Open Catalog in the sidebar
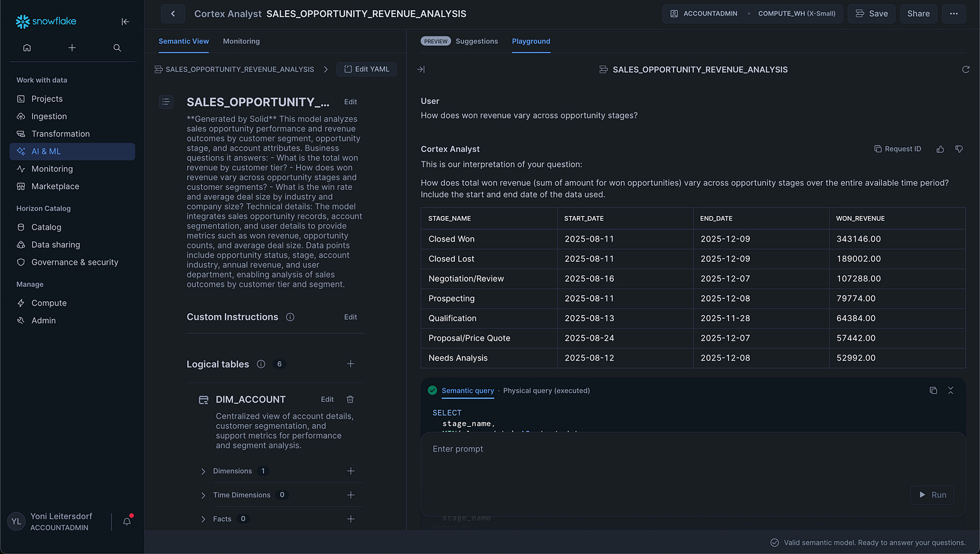This screenshot has width=980, height=554. pyautogui.click(x=72, y=228)
